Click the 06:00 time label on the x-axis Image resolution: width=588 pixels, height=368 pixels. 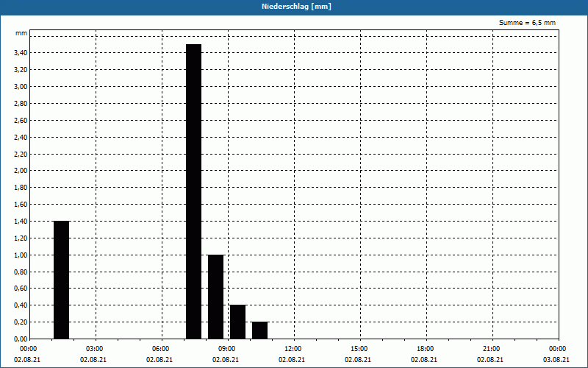click(x=161, y=349)
